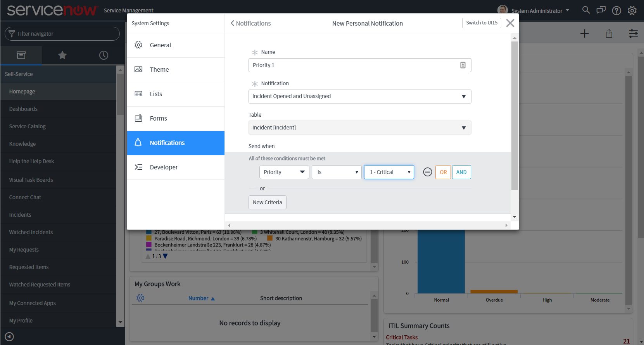Click suggestion icon in Name field
644x345 pixels.
[463, 65]
